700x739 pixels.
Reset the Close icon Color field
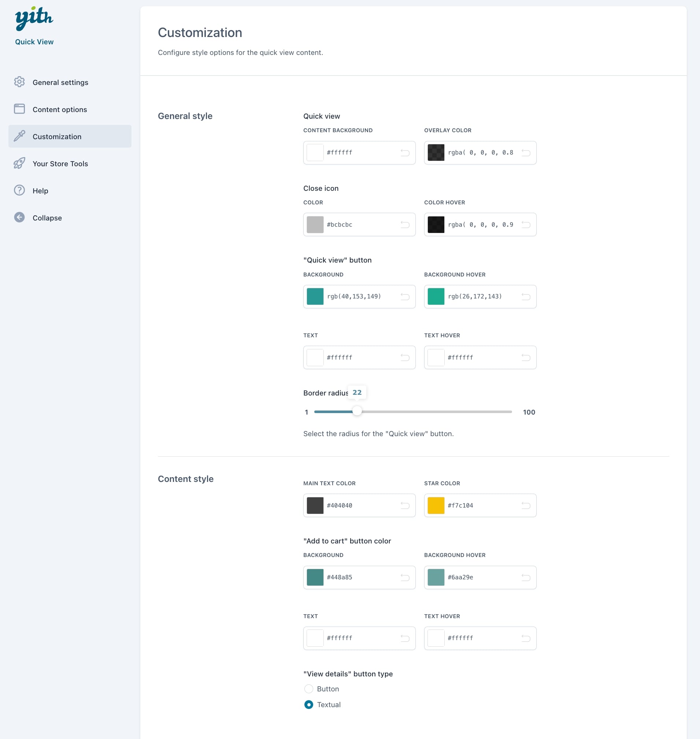click(405, 224)
